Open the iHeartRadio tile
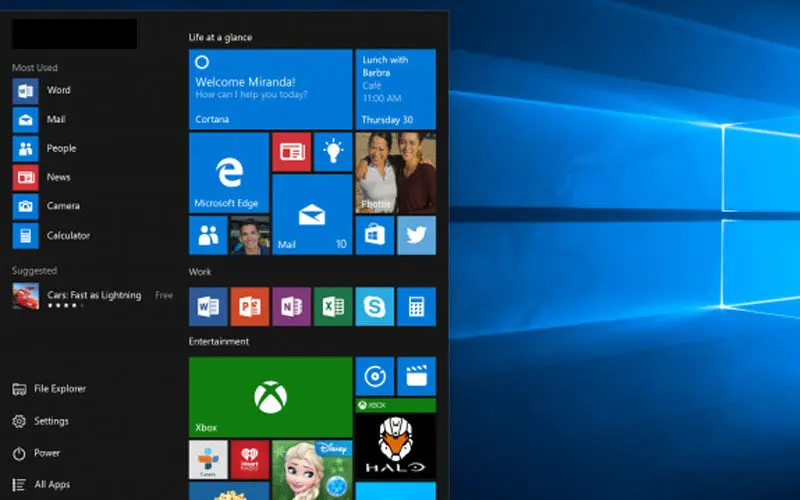 pos(250,460)
